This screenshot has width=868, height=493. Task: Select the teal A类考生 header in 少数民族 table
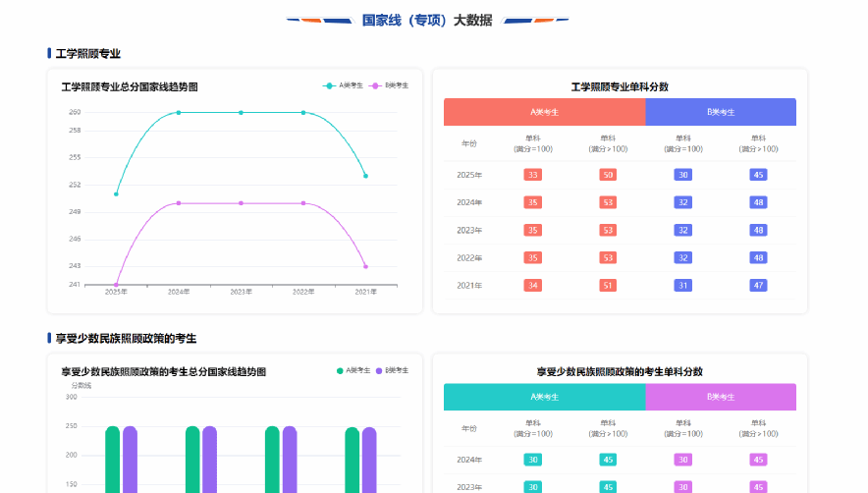(x=544, y=397)
